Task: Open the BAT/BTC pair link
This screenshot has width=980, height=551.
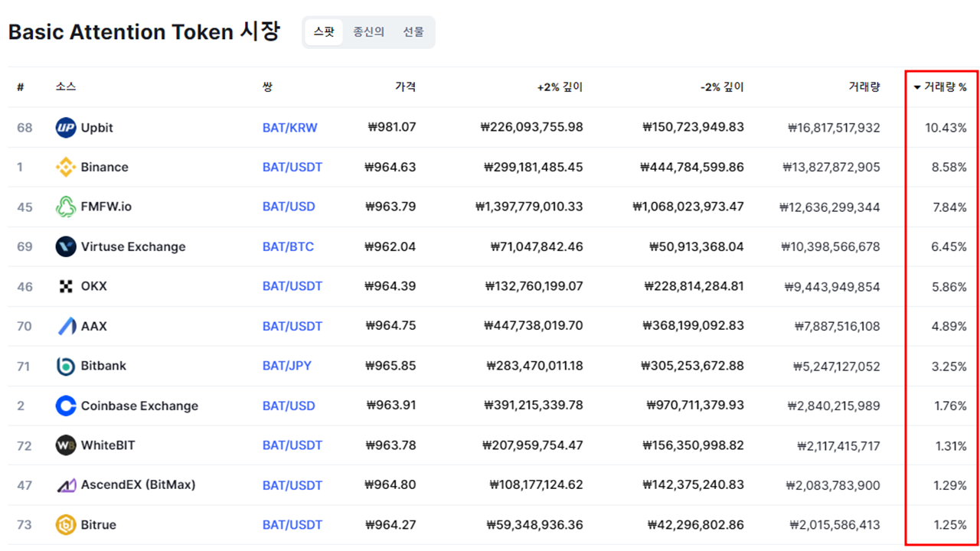Action: 288,246
